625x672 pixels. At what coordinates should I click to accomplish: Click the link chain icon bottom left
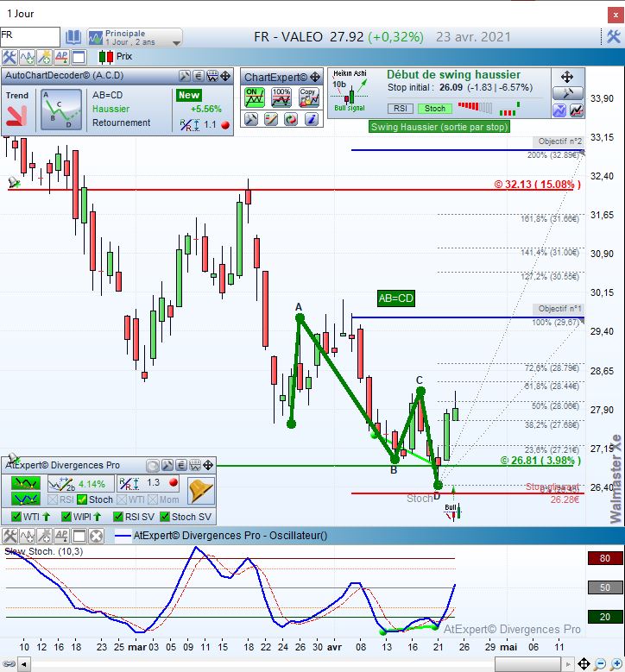coord(9,665)
